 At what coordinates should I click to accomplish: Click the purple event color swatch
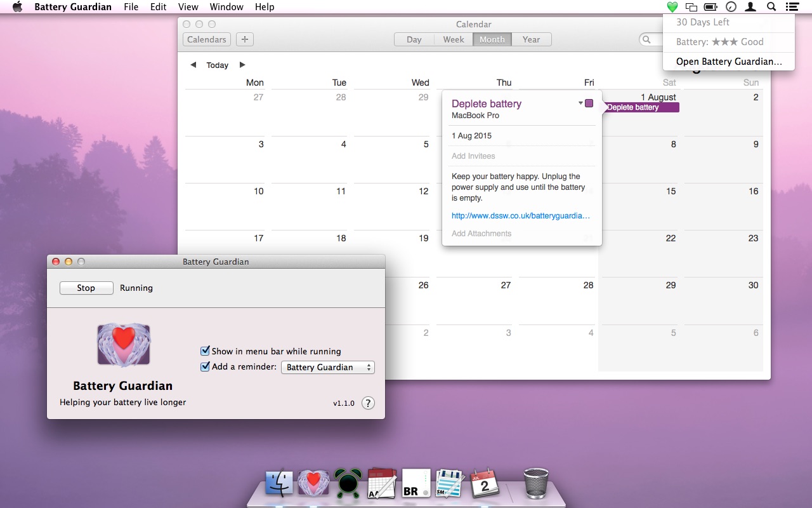[589, 103]
